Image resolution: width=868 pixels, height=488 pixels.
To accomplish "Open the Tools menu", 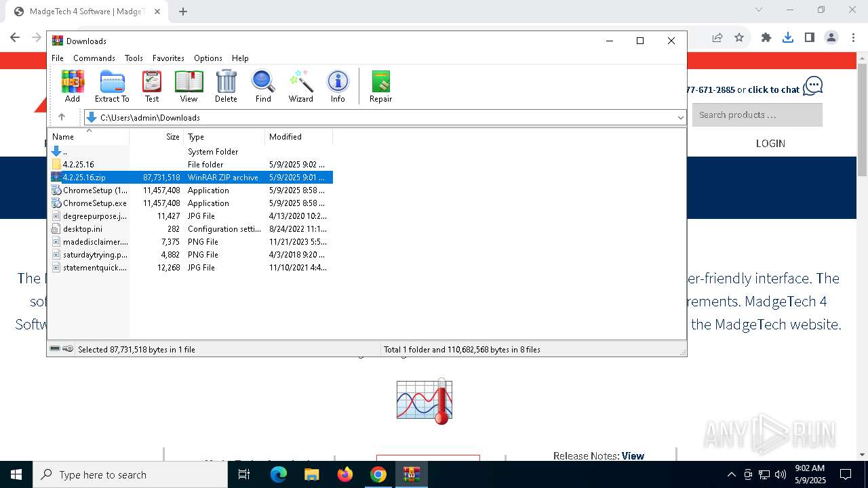I will 134,58.
